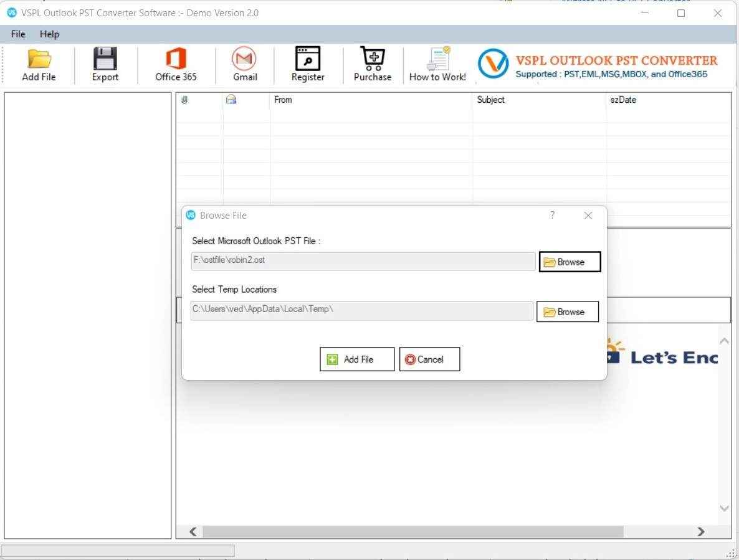Image resolution: width=739 pixels, height=560 pixels.
Task: Click the temp location path field
Action: pos(361,311)
